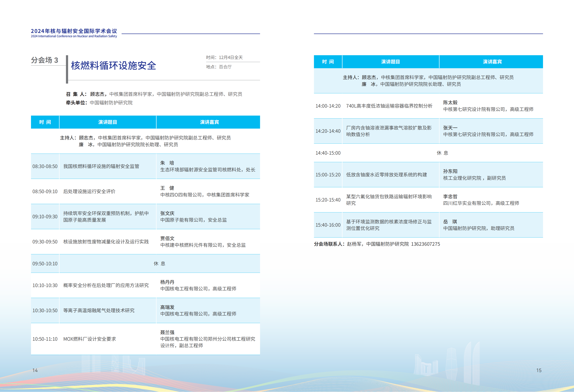This screenshot has width=574, height=392.
Task: Click speaker name 高瑞发
Action: [x=167, y=307]
